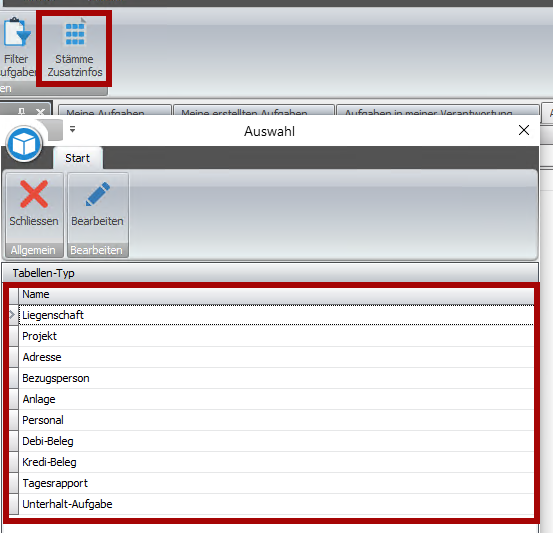Open Stämme Zusatzinfos grid icon
Image resolution: width=553 pixels, height=533 pixels.
tap(75, 34)
